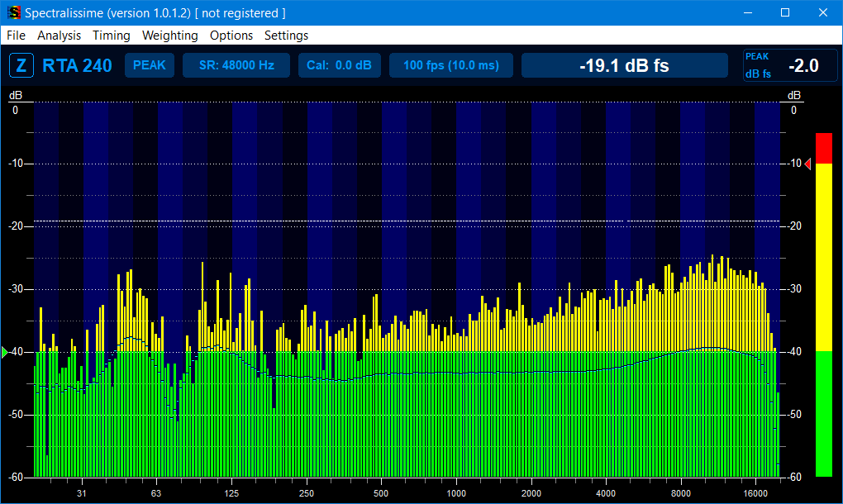Click the 8000 Hz frequency axis label
843x504 pixels.
point(681,493)
